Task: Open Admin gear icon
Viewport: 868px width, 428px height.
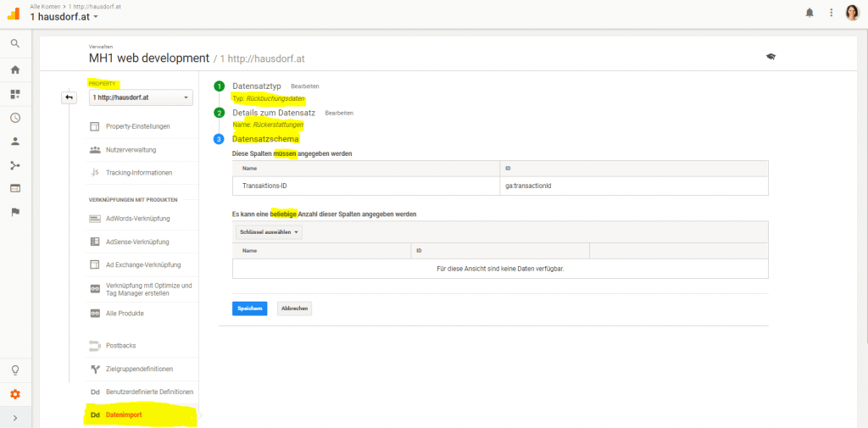Action: click(x=15, y=394)
